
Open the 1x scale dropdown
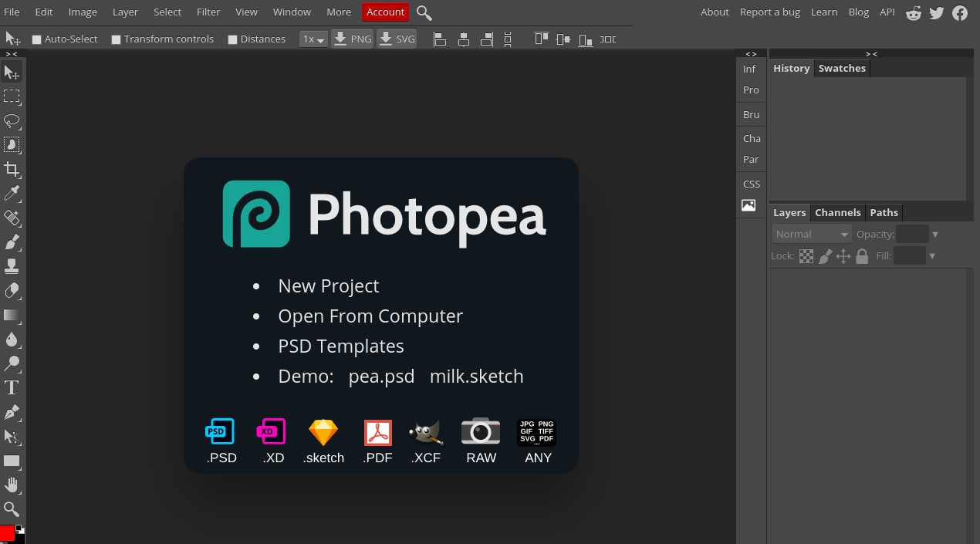(x=313, y=39)
